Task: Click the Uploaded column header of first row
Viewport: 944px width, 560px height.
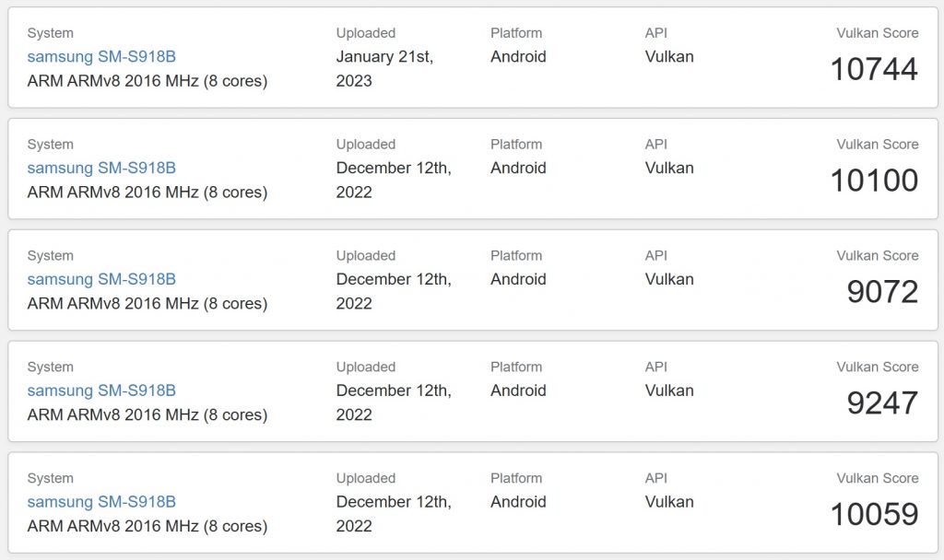Action: 366,32
